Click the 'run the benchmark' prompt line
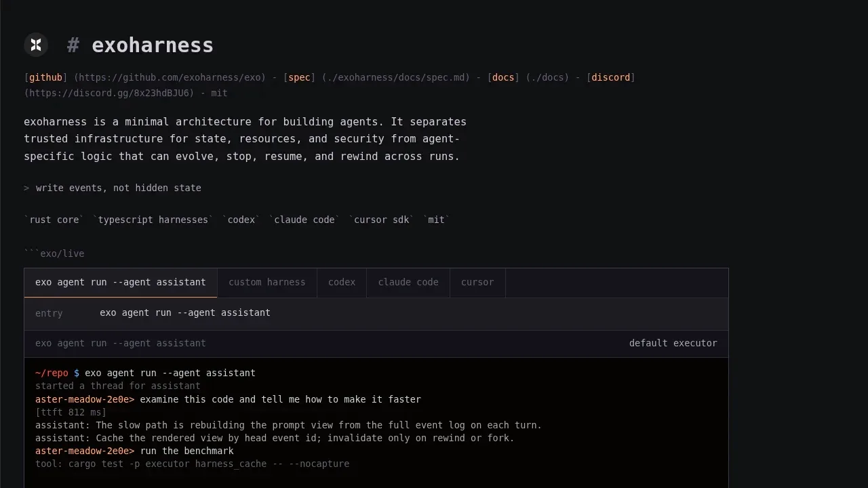The height and width of the screenshot is (488, 868). pyautogui.click(x=134, y=451)
